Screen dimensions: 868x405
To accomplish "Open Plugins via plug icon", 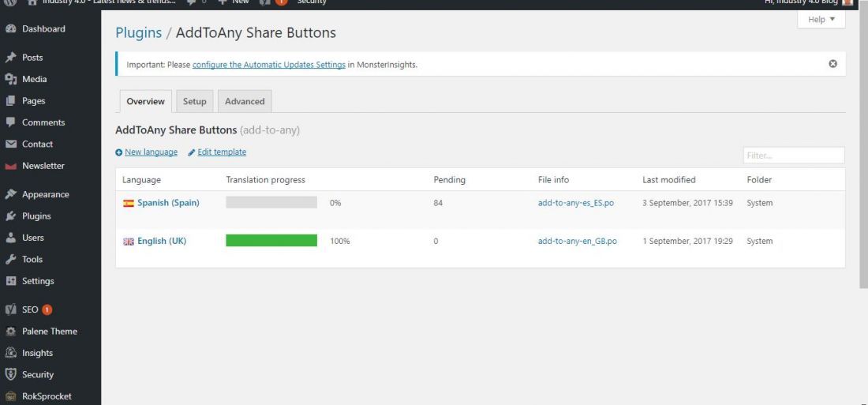I will tap(10, 216).
